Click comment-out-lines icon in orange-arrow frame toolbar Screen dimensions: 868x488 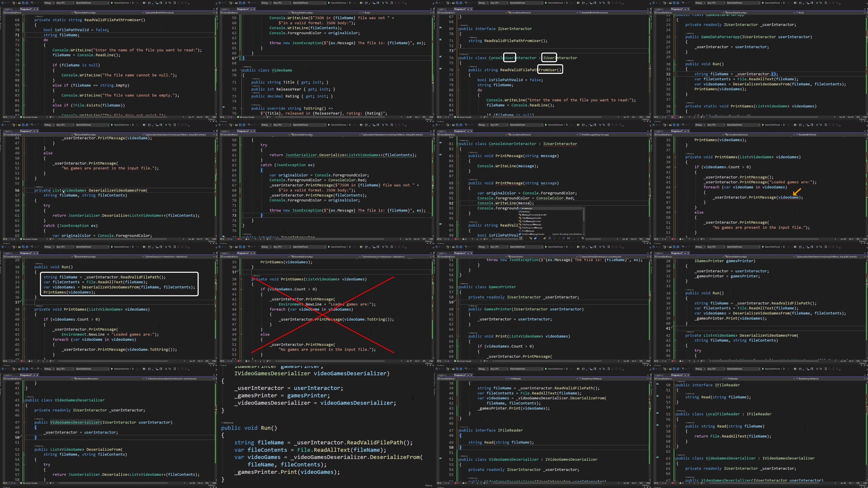pyautogui.click(x=817, y=125)
